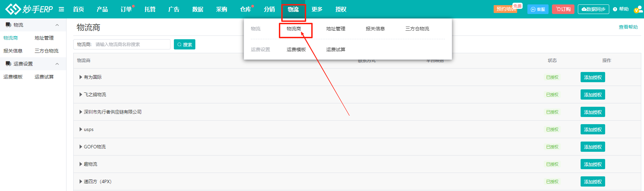Screen dimensions: 644x191
Task: Open the 产品 top menu
Action: coord(102,9)
